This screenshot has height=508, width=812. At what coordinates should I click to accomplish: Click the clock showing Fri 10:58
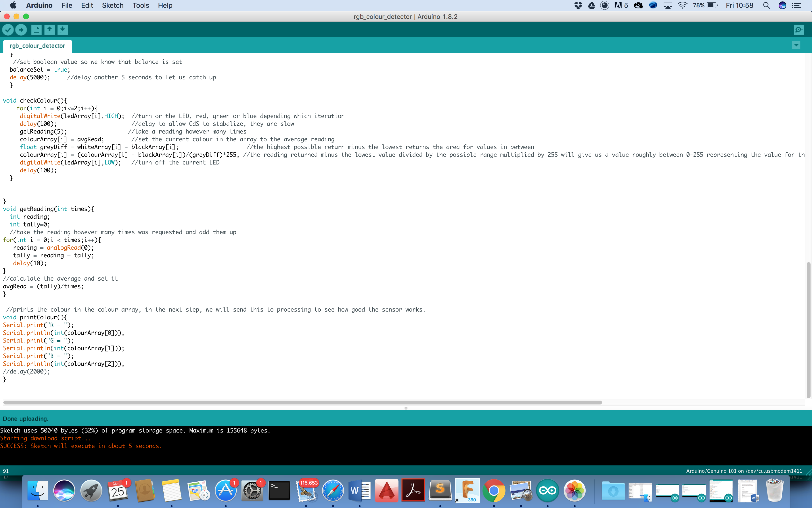click(x=739, y=5)
